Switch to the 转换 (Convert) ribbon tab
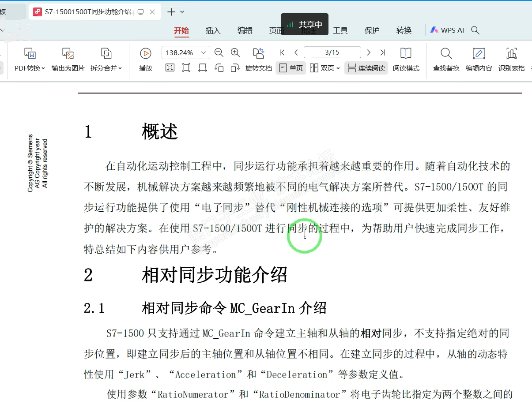Viewport: 532px width, 404px height. click(404, 30)
